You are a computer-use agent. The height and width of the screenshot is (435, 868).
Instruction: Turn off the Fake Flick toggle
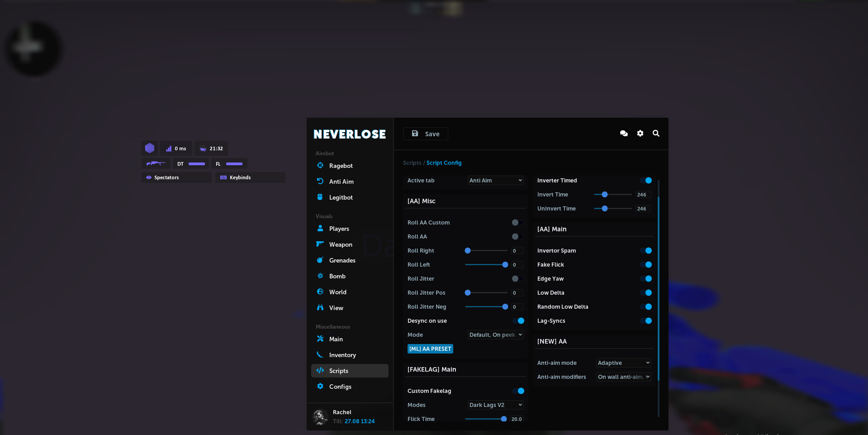click(646, 264)
